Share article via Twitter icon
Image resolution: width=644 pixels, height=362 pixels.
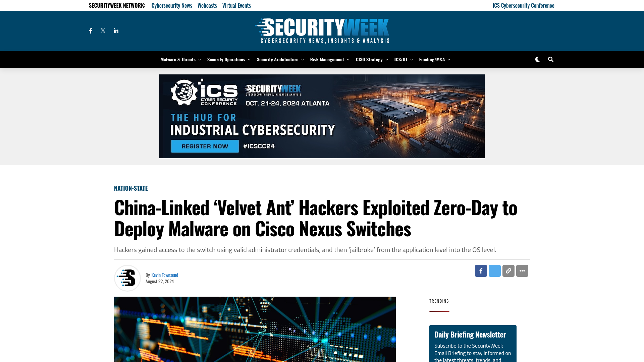click(x=494, y=270)
